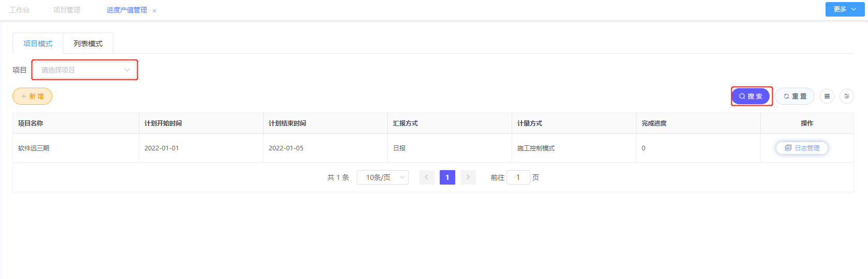Go to the previous page arrow
868x279 pixels.
point(427,177)
